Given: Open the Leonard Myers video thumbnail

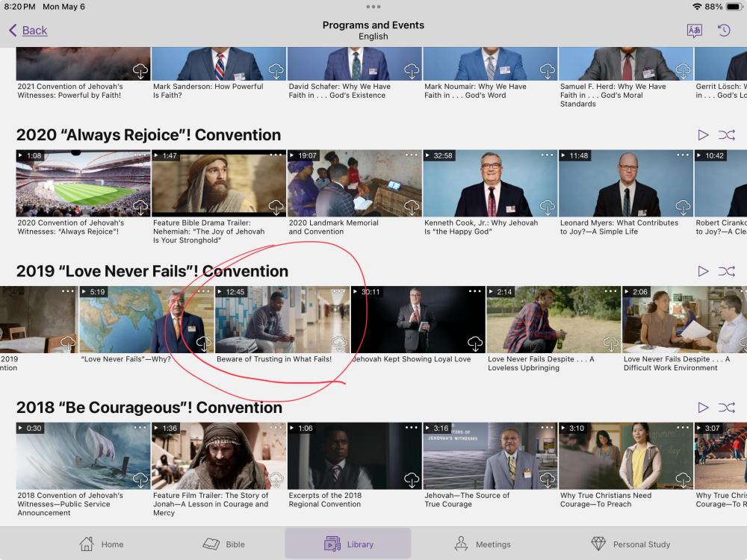Looking at the screenshot, I should (x=626, y=183).
